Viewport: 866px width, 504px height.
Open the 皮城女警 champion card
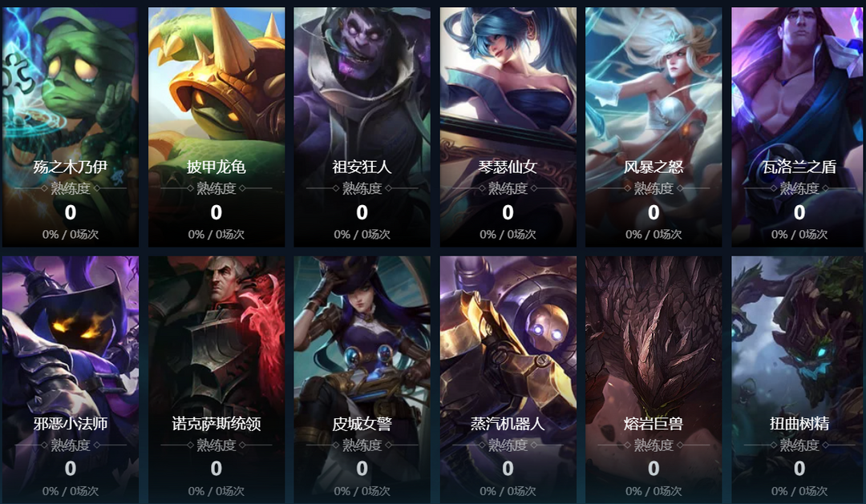[x=362, y=380]
